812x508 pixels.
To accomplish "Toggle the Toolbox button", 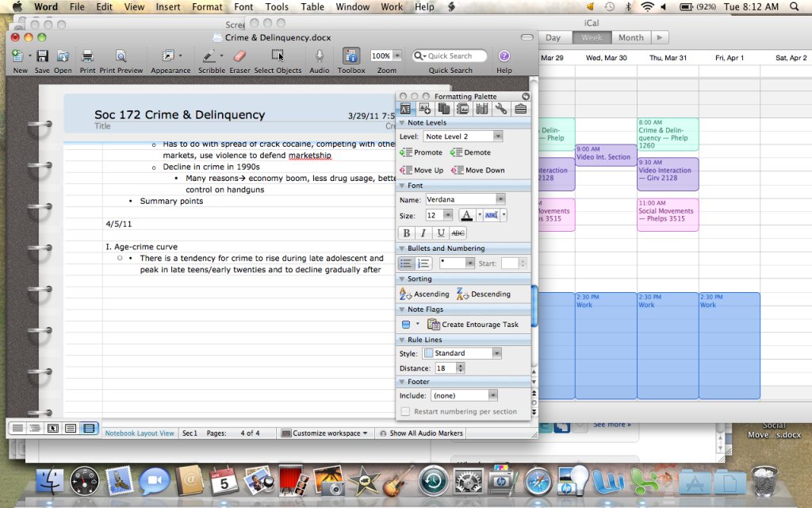I will tap(351, 56).
